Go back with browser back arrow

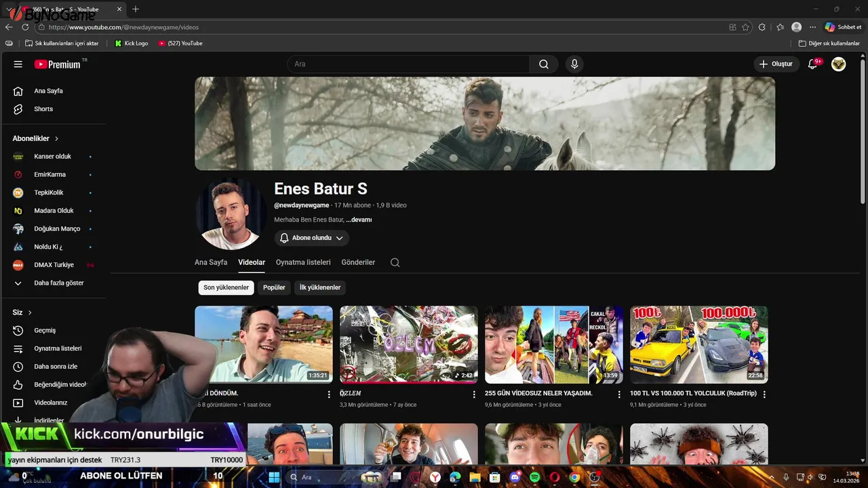pyautogui.click(x=9, y=27)
